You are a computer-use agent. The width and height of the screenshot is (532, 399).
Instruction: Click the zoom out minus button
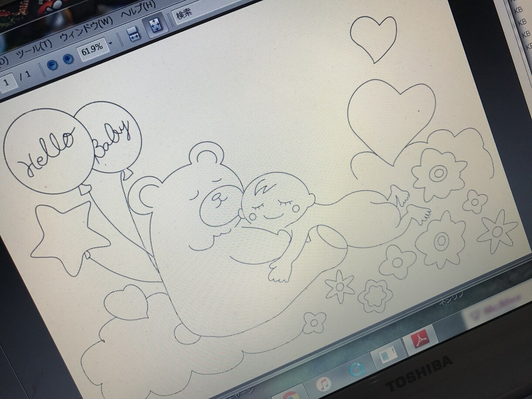pyautogui.click(x=52, y=65)
